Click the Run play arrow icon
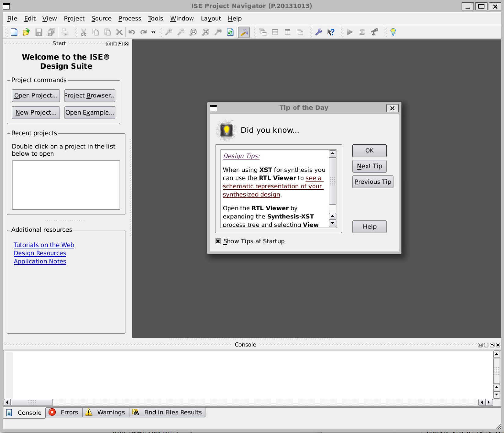Image resolution: width=504 pixels, height=433 pixels. tap(350, 32)
